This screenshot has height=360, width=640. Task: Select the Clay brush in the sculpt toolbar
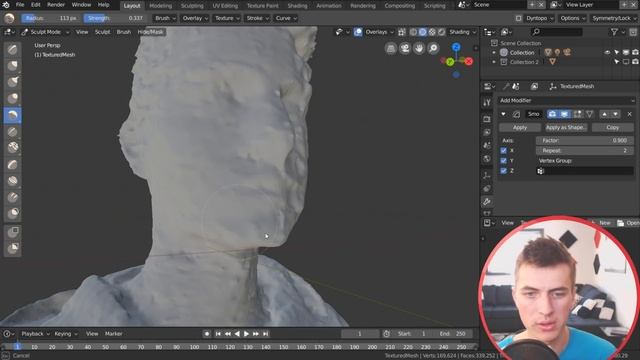(13, 66)
